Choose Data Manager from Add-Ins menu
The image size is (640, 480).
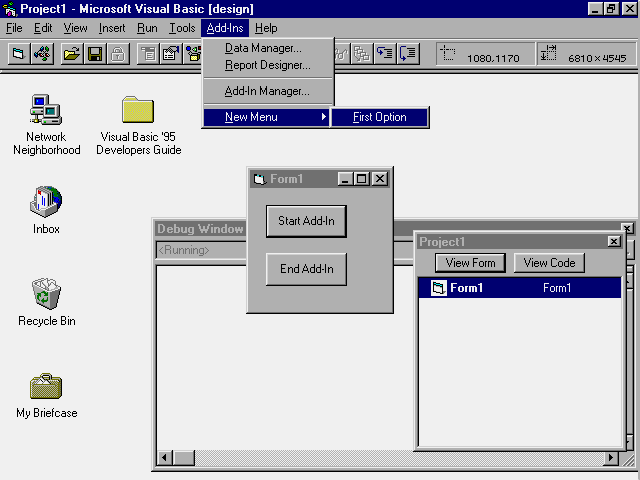pyautogui.click(x=262, y=47)
